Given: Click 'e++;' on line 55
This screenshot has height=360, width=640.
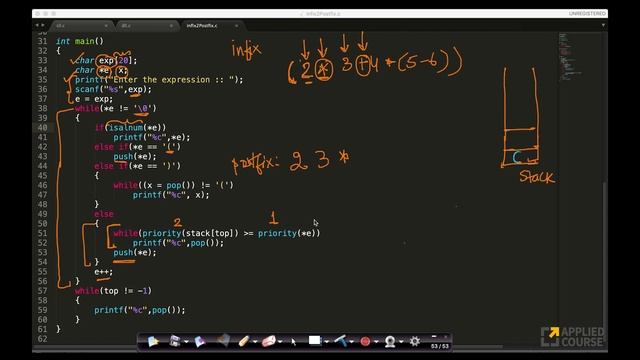Looking at the screenshot, I should tap(104, 272).
